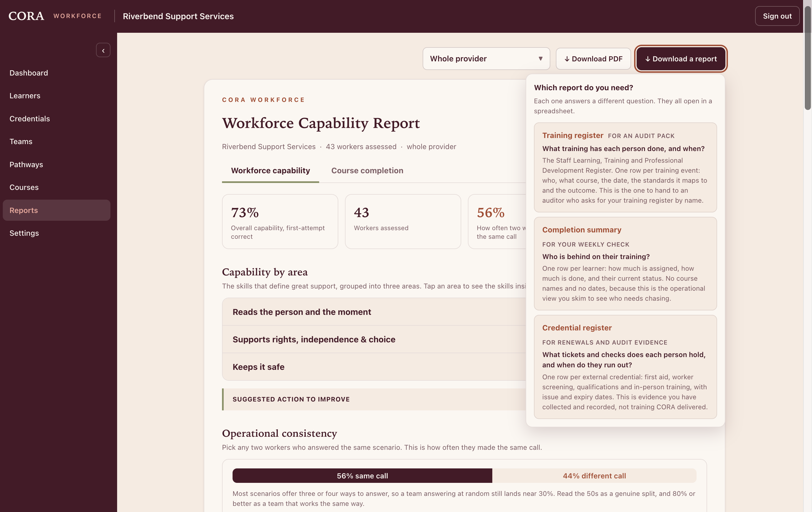
Task: Click the Capability by area heading
Action: (265, 272)
